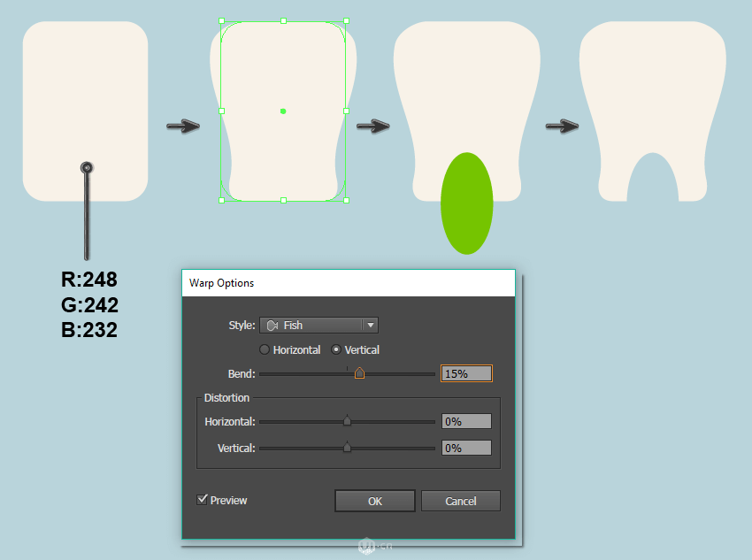Click the bottom-center bounding box handle
Image resolution: width=752 pixels, height=560 pixels.
pos(283,201)
